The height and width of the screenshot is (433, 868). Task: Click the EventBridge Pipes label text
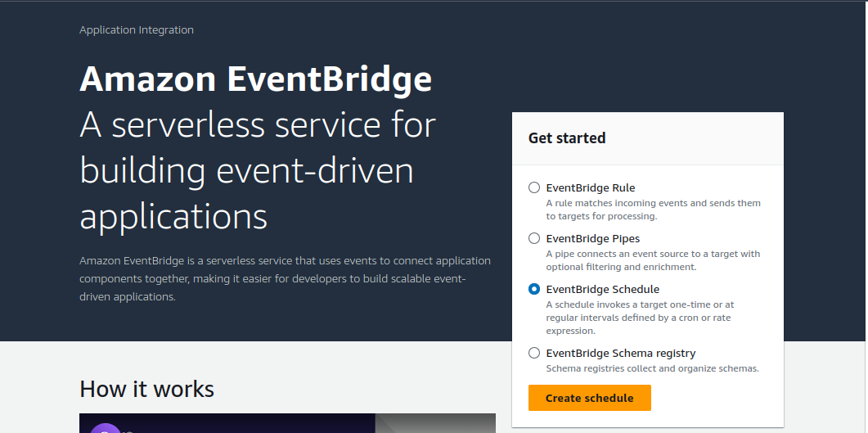click(592, 238)
